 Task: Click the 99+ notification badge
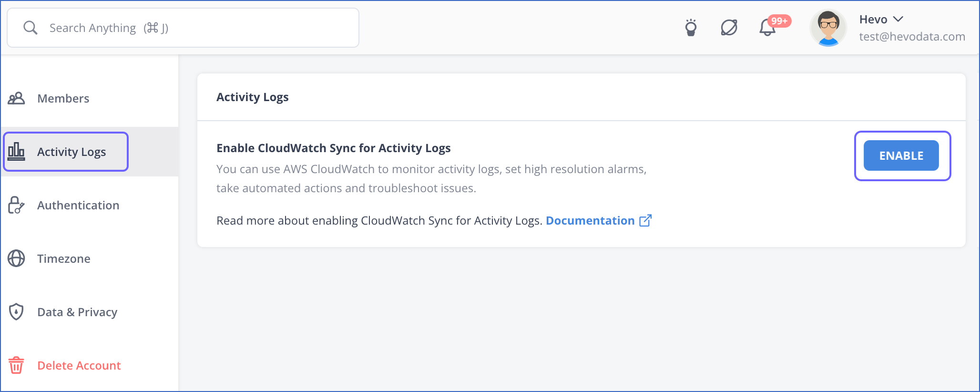point(779,21)
